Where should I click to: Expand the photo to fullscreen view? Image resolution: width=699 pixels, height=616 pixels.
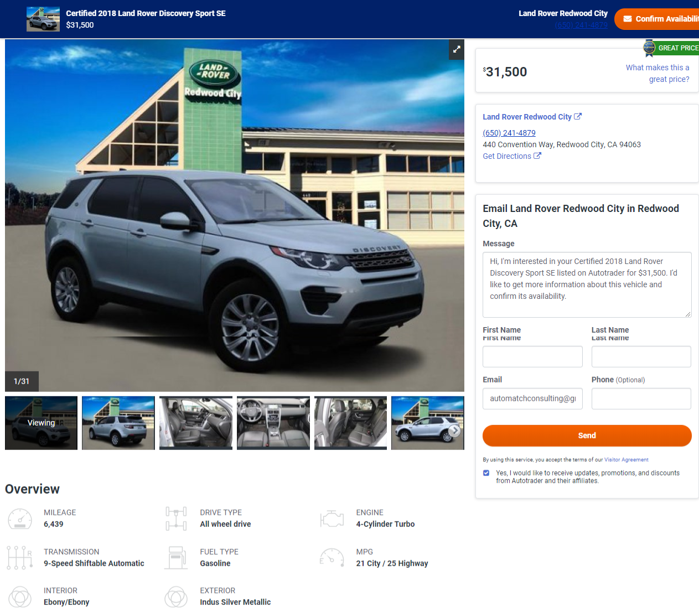pos(457,49)
